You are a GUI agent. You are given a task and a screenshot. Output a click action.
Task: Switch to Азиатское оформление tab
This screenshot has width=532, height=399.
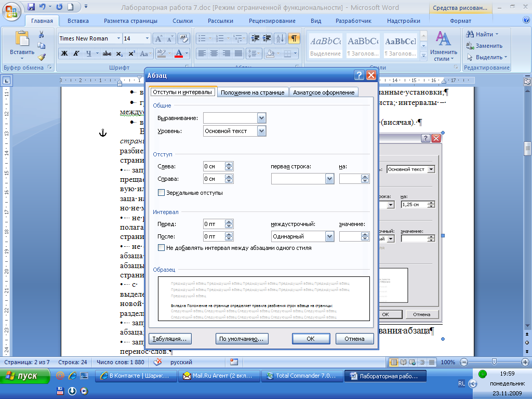(x=324, y=92)
